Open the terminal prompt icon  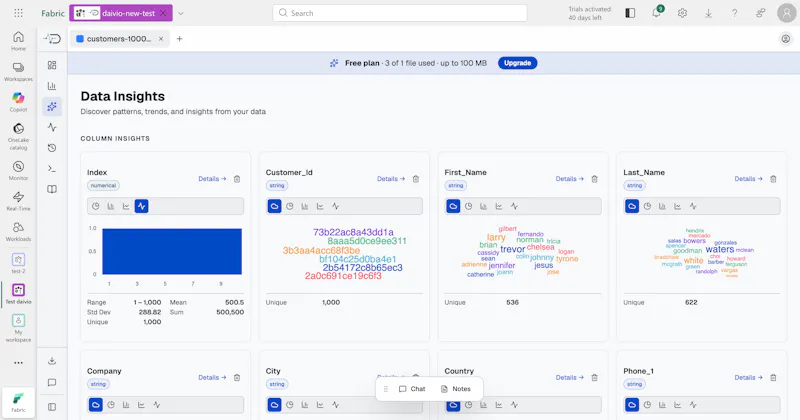pyautogui.click(x=52, y=168)
